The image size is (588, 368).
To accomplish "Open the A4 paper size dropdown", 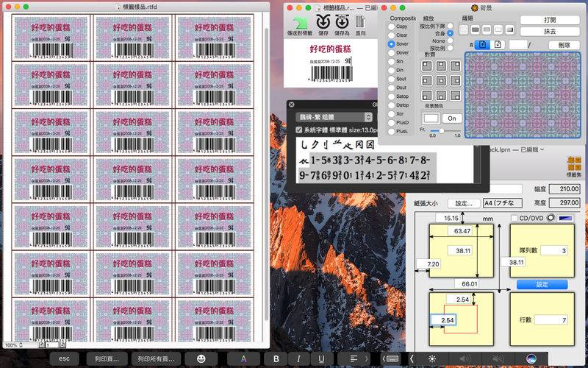I will [503, 203].
